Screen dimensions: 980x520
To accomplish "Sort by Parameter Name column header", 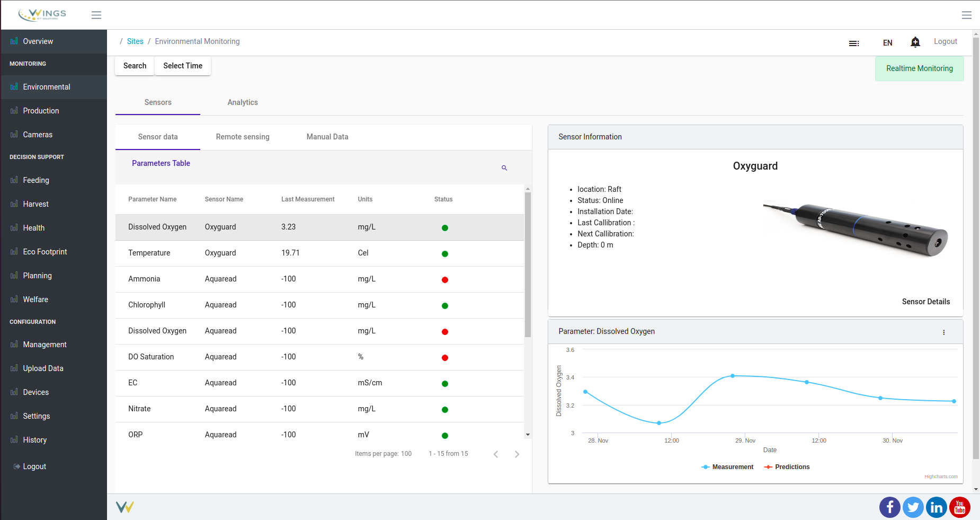I will [x=153, y=199].
